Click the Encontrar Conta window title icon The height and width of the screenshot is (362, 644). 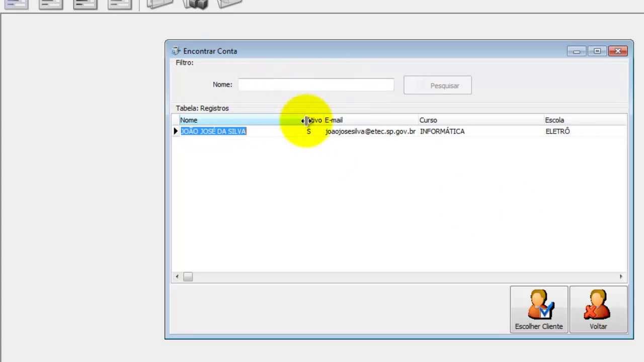click(176, 51)
